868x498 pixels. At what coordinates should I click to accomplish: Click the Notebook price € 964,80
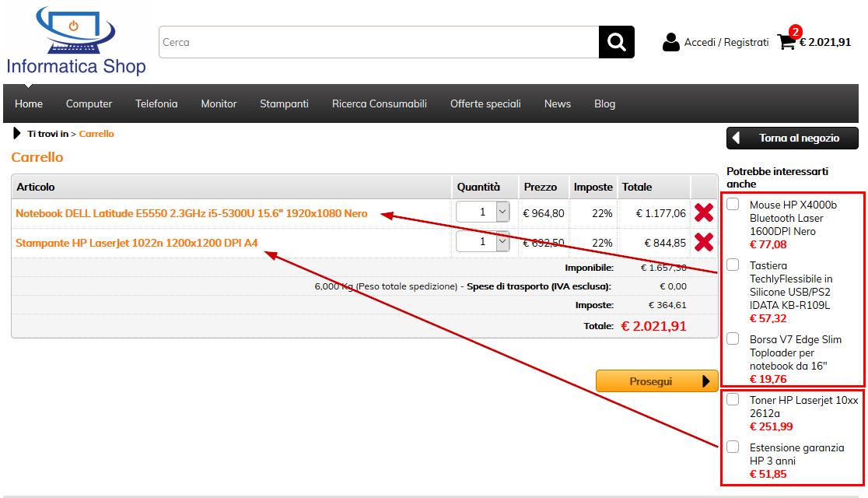tap(544, 213)
